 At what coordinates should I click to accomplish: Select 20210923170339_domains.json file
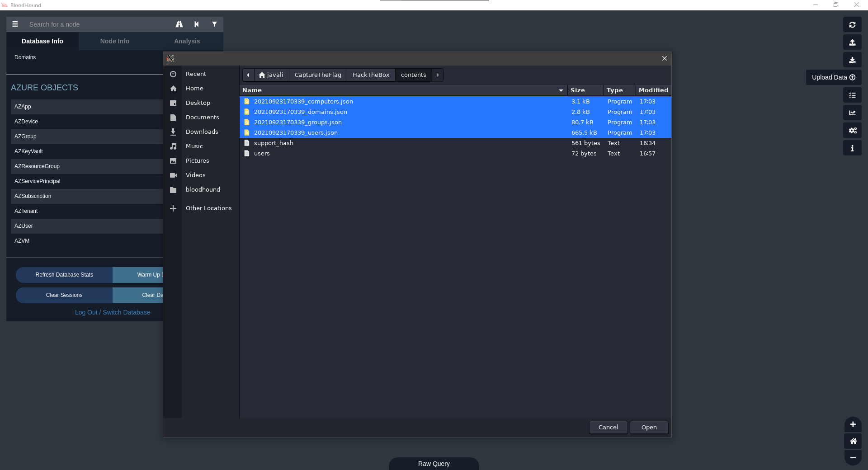(x=455, y=112)
